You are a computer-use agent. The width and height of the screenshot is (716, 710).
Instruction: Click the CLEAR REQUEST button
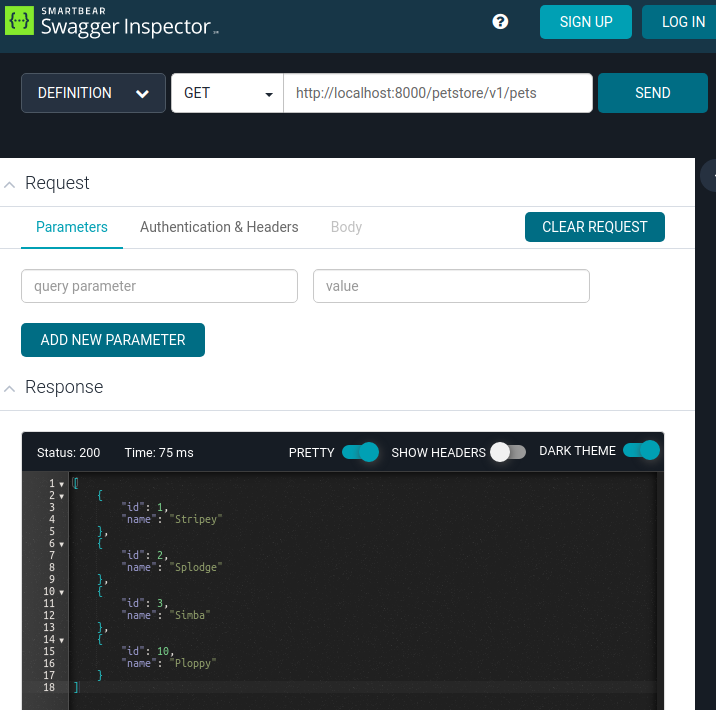point(594,227)
